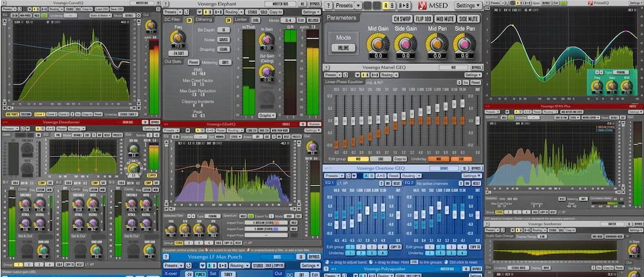The width and height of the screenshot is (644, 277).
Task: Select the EQ 1 tab in Overtone GEQ
Action: point(330,183)
